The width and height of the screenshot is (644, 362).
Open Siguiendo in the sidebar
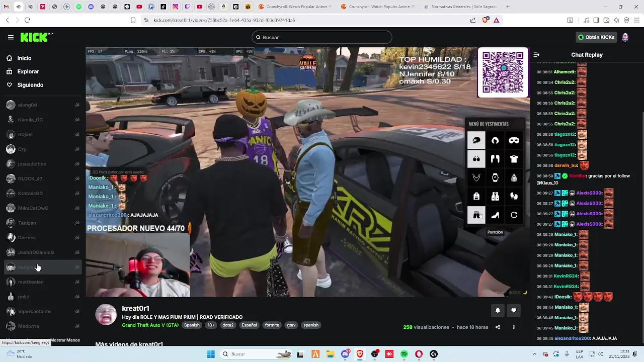[30, 85]
